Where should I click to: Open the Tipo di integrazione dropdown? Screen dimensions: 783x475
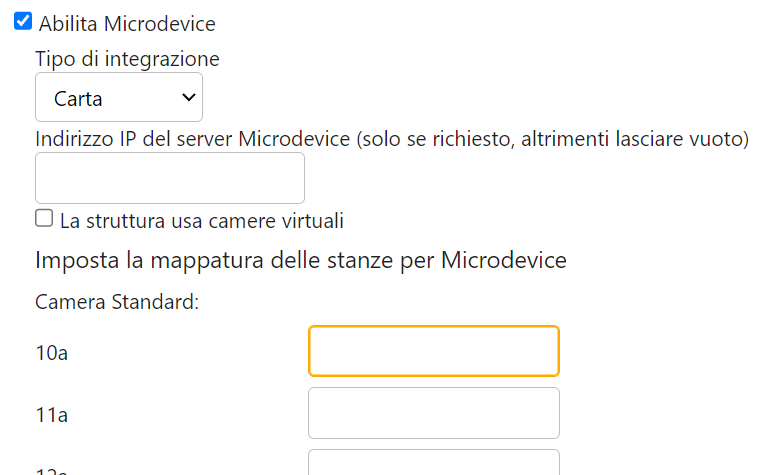119,98
